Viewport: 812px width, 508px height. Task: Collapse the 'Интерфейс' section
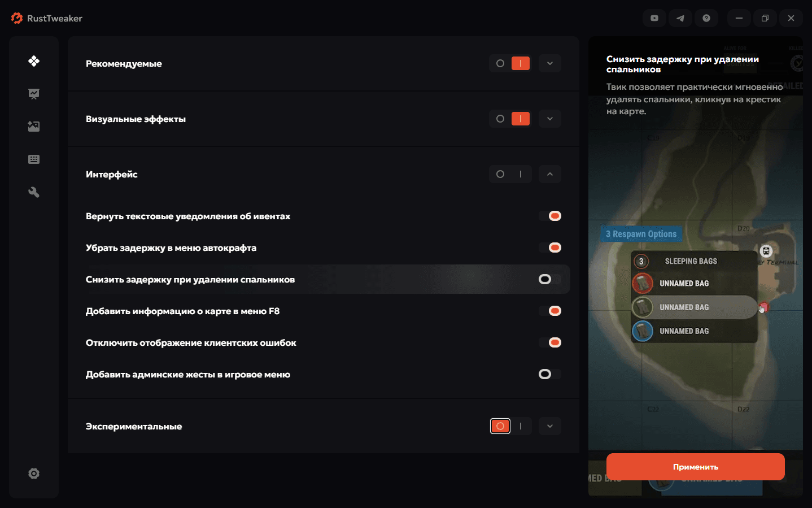click(x=549, y=174)
